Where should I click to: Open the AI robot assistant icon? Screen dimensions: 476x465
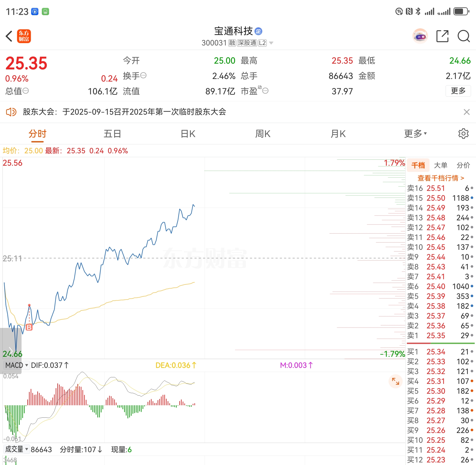420,36
